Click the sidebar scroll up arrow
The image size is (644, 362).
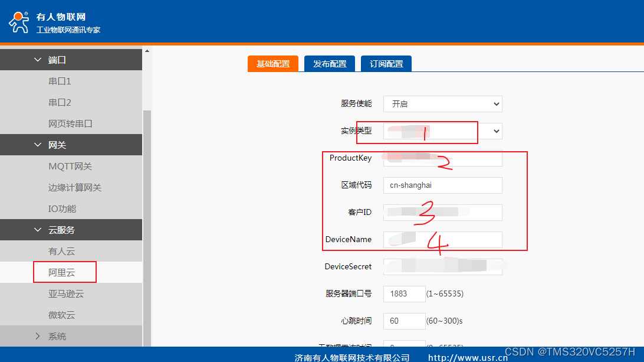(x=147, y=51)
